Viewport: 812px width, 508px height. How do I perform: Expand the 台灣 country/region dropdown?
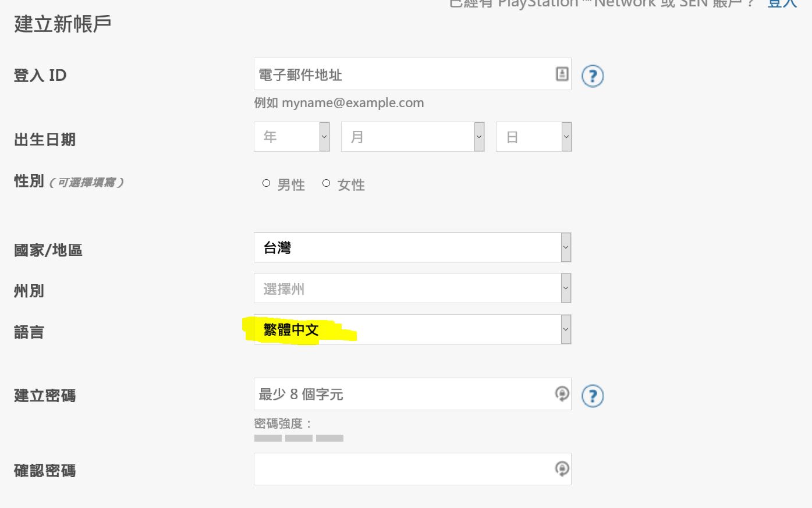click(x=412, y=247)
